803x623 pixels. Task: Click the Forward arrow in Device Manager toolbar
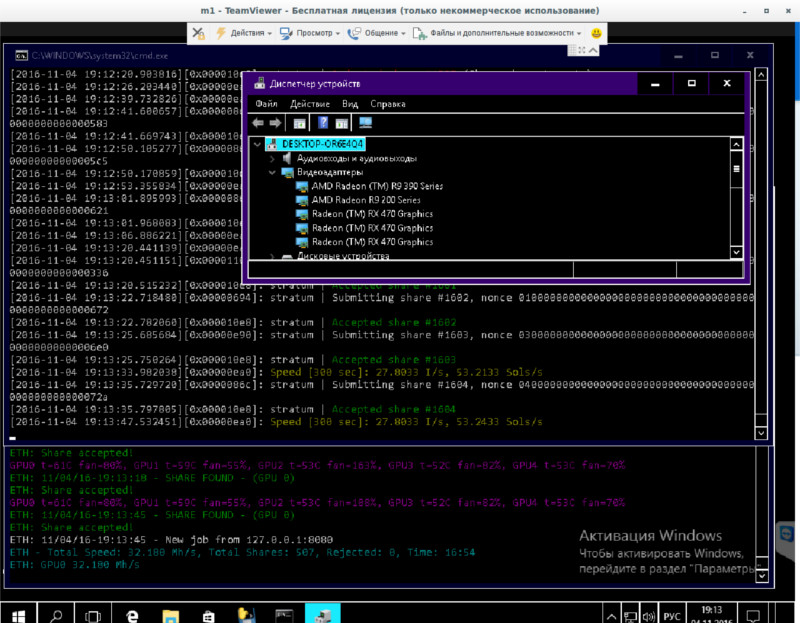[x=275, y=123]
